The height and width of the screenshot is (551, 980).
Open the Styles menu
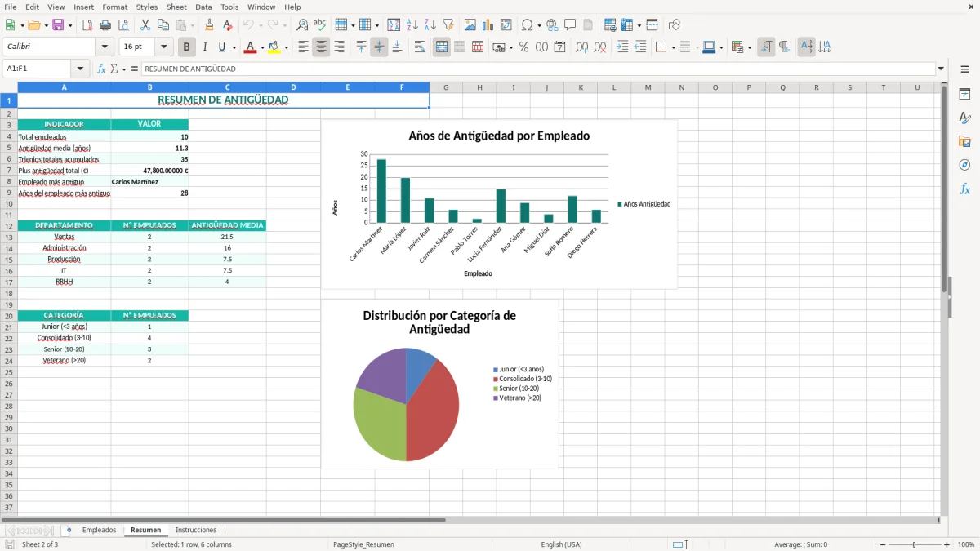coord(147,7)
